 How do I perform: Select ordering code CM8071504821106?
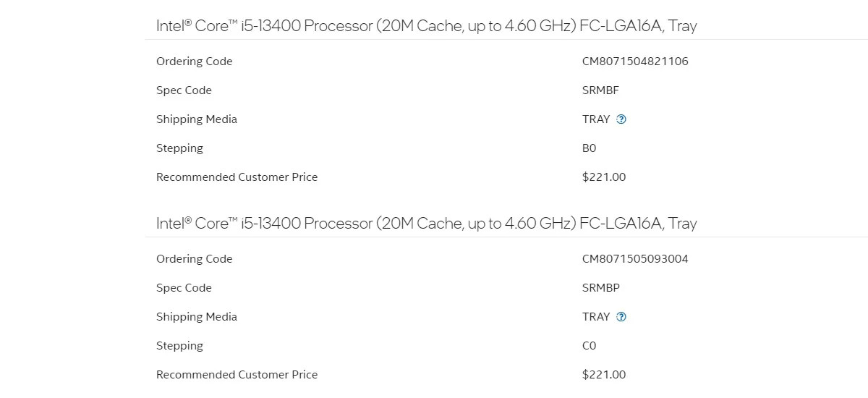(x=635, y=62)
